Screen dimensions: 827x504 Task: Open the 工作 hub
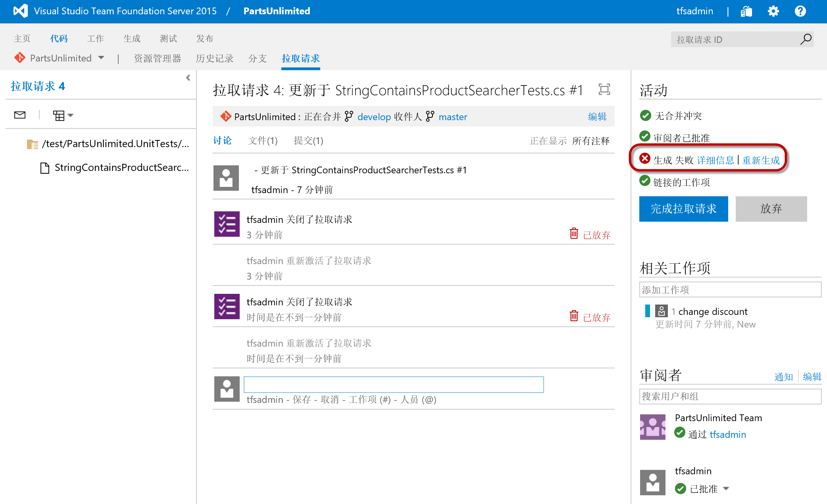click(x=95, y=38)
